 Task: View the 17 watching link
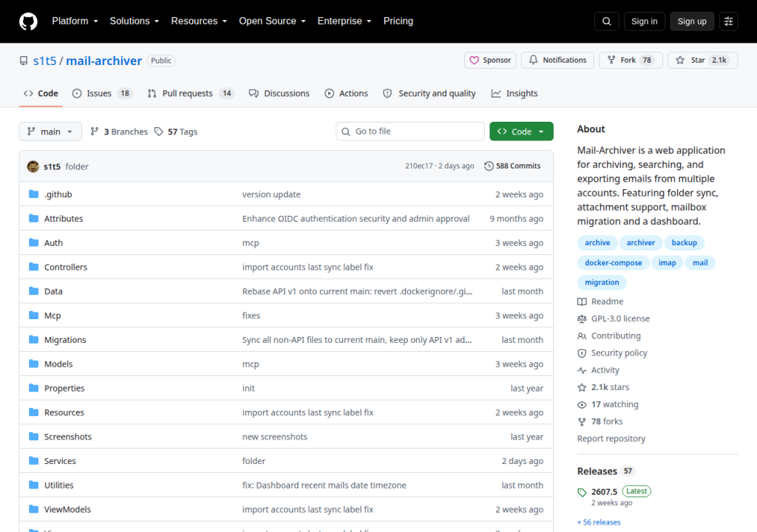[608, 405]
